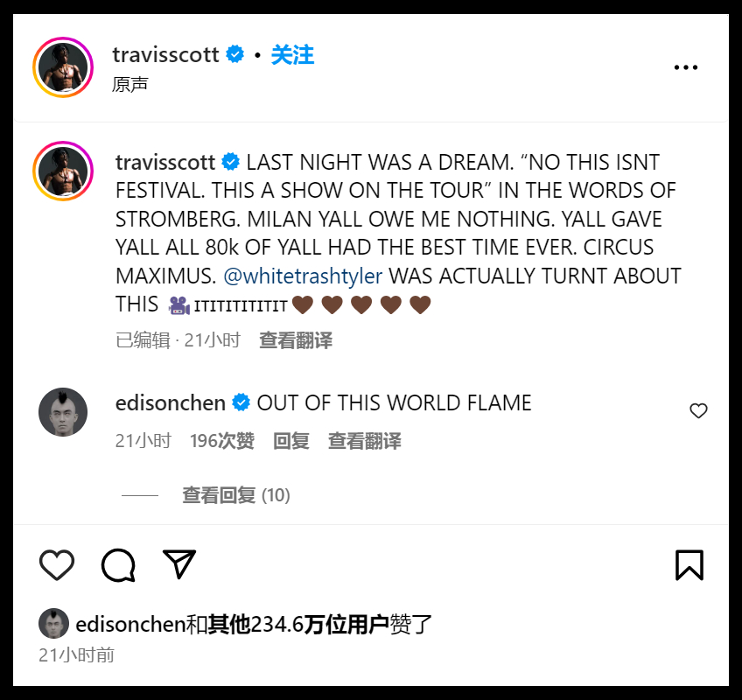This screenshot has width=742, height=700.
Task: Follow travisscott via the 关注 button
Action: coord(292,55)
